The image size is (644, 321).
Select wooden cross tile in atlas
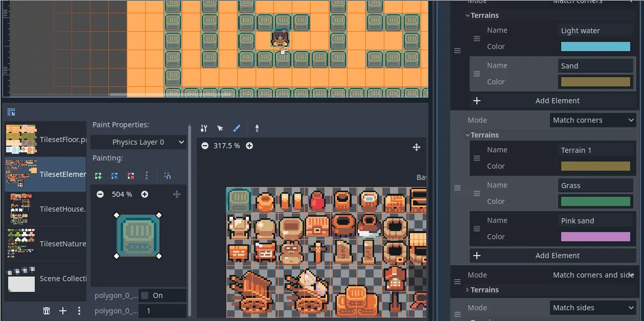317,252
